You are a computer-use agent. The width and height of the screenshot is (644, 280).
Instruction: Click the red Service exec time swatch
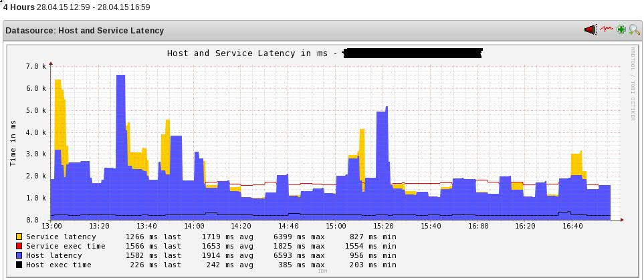pos(19,246)
